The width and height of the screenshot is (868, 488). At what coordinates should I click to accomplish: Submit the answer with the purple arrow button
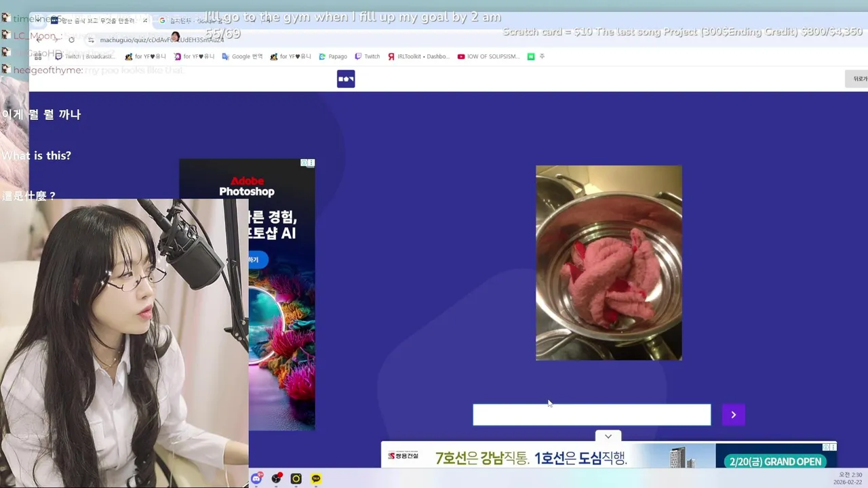733,415
